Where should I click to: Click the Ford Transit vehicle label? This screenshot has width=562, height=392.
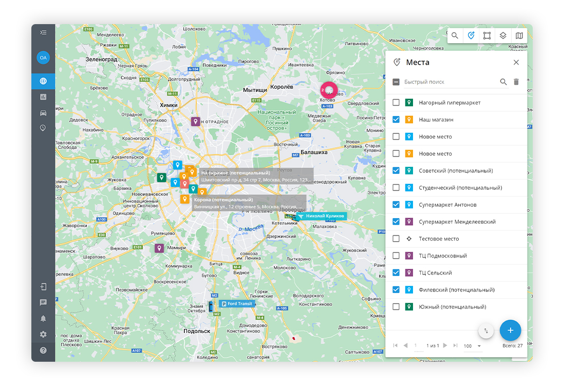237,304
